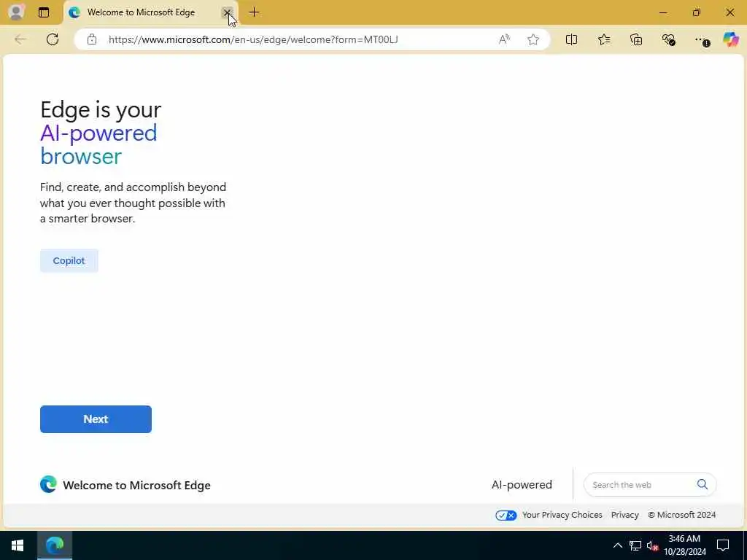Open a new tab with the plus button

(255, 12)
